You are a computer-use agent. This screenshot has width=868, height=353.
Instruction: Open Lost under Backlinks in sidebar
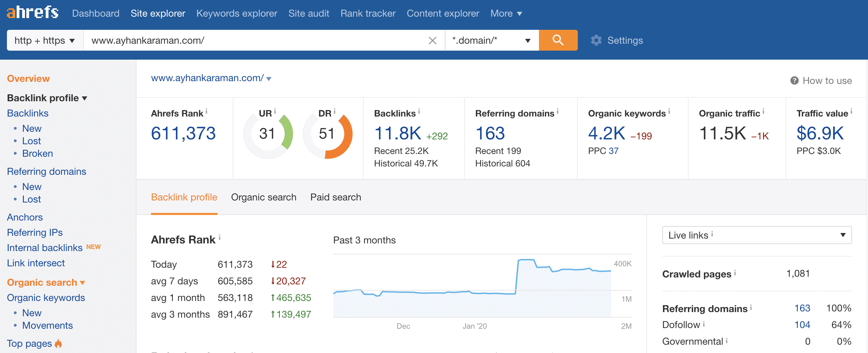coord(32,141)
